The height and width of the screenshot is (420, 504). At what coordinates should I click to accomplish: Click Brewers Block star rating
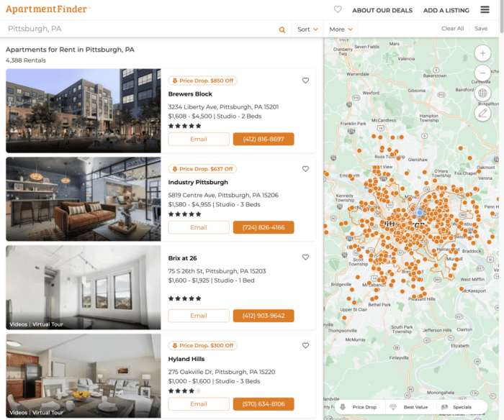coord(185,126)
